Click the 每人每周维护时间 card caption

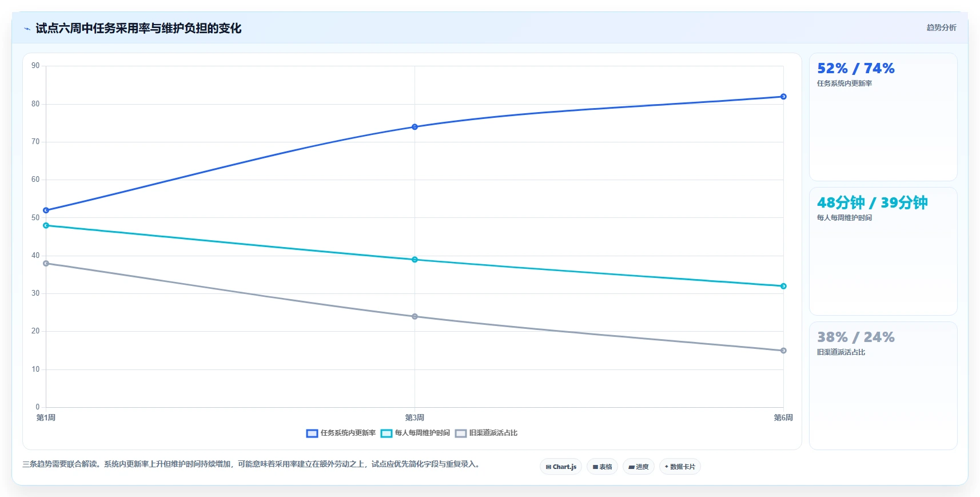pyautogui.click(x=844, y=218)
